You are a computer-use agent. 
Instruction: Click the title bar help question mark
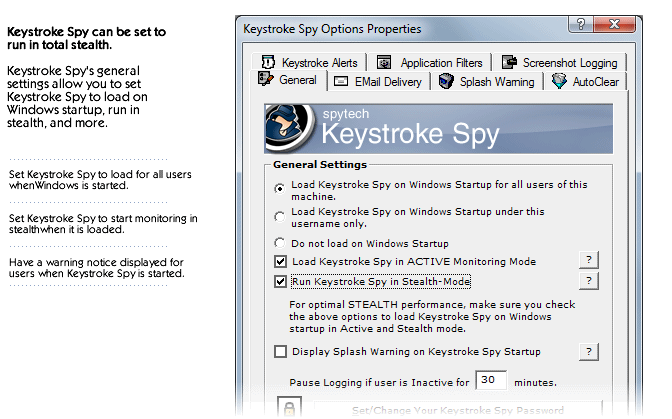pos(578,25)
